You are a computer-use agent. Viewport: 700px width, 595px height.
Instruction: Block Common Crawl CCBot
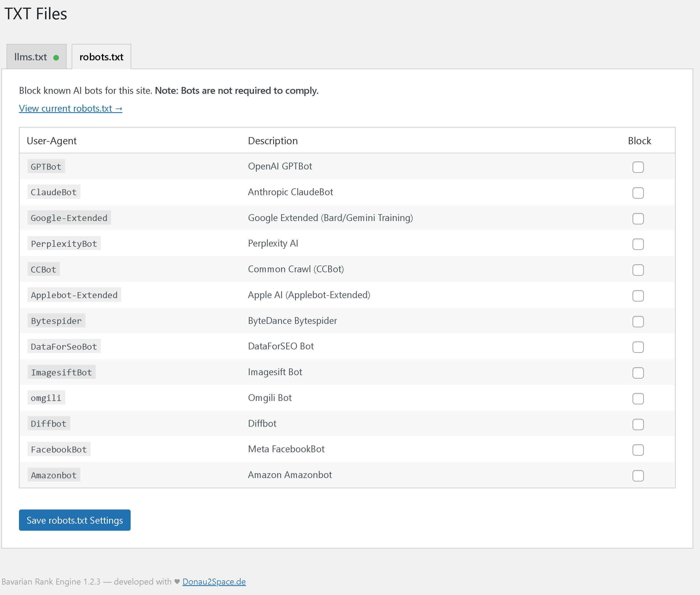[x=638, y=270]
